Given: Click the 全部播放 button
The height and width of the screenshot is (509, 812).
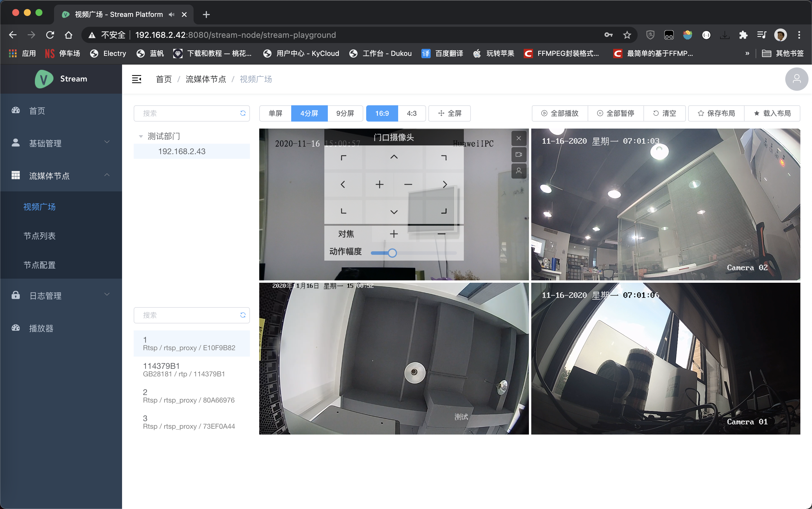Looking at the screenshot, I should [560, 113].
